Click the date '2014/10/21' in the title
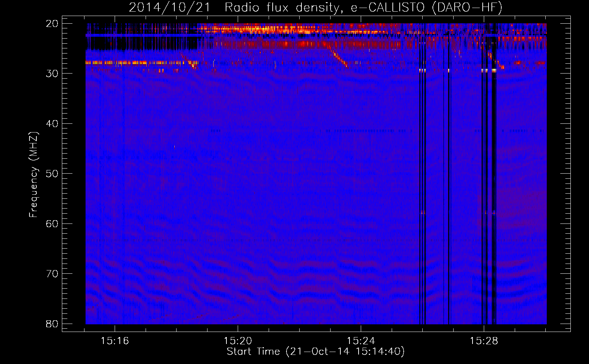The image size is (589, 364). coord(170,8)
